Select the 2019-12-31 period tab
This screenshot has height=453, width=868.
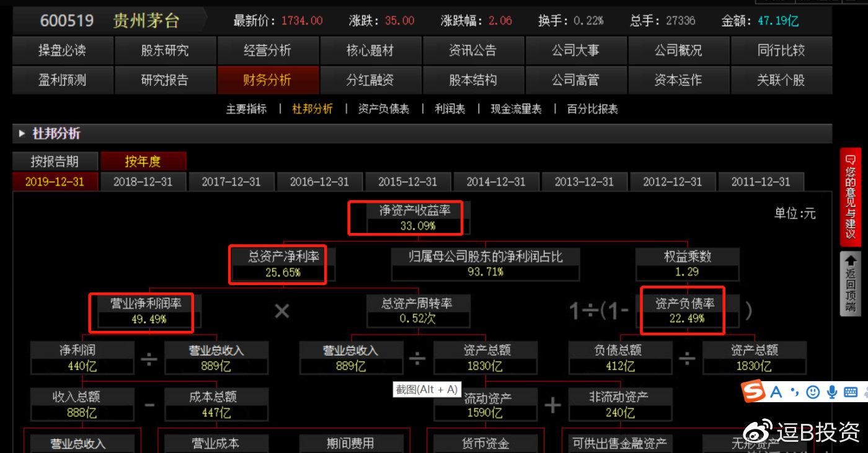[55, 182]
